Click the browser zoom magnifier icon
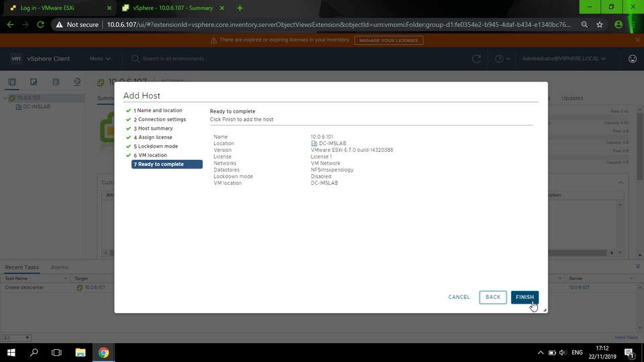Viewport: 644px width, 362px height. [x=584, y=25]
